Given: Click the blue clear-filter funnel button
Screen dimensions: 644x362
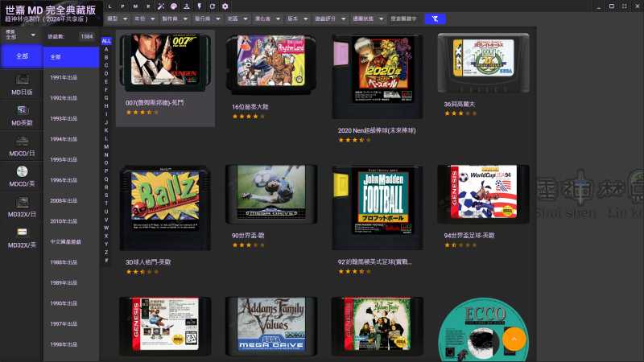Looking at the screenshot, I should tap(435, 18).
